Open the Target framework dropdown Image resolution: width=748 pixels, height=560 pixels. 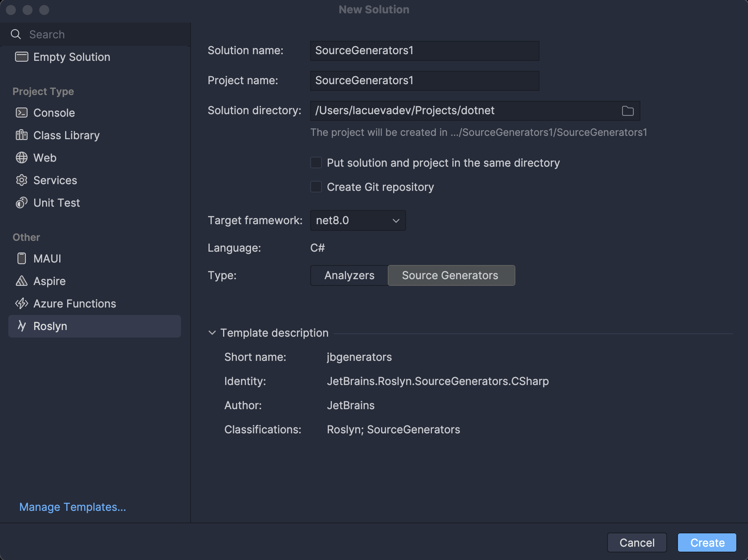click(358, 220)
